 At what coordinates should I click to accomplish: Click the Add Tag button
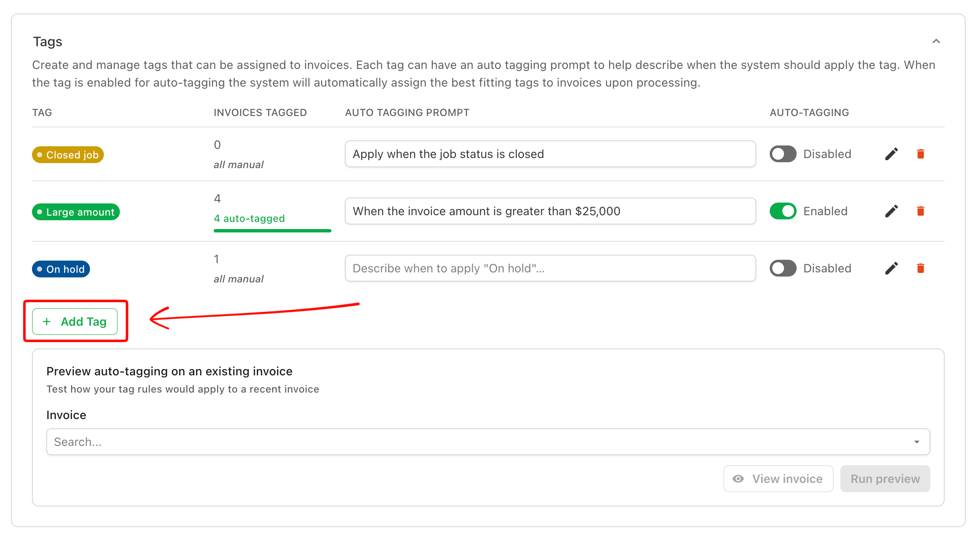[75, 322]
